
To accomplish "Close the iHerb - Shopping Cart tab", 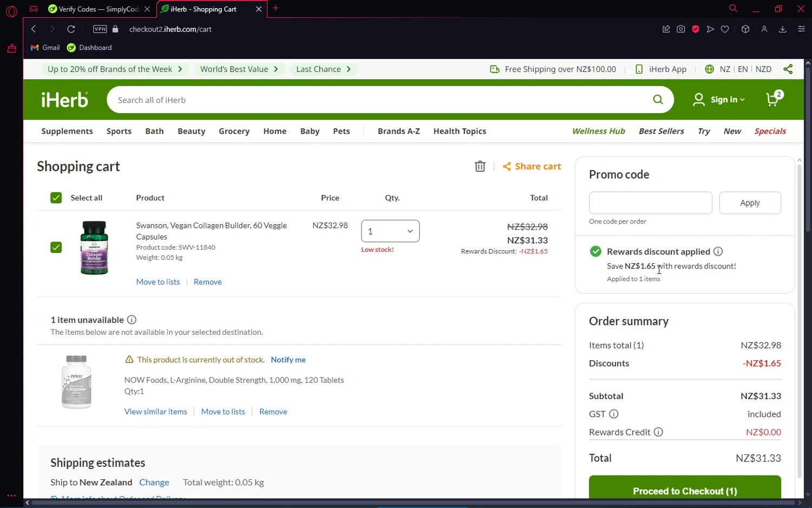I will (x=259, y=9).
